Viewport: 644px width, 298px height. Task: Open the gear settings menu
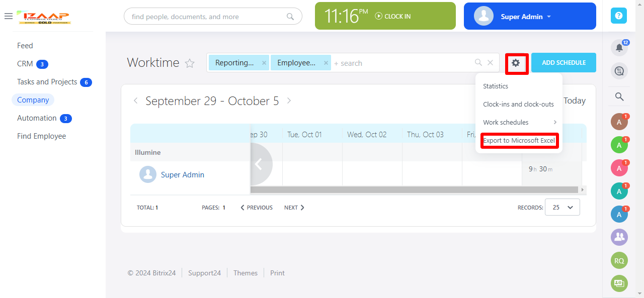[516, 63]
